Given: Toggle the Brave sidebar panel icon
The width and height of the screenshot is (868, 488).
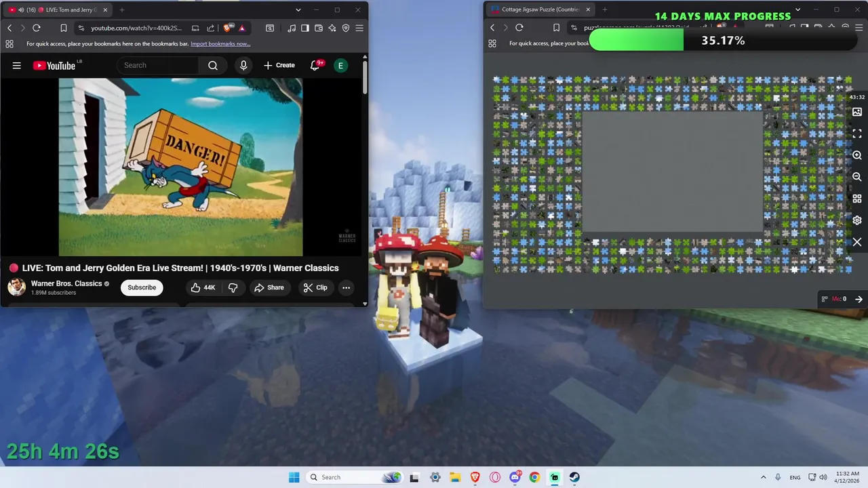Looking at the screenshot, I should (x=305, y=28).
